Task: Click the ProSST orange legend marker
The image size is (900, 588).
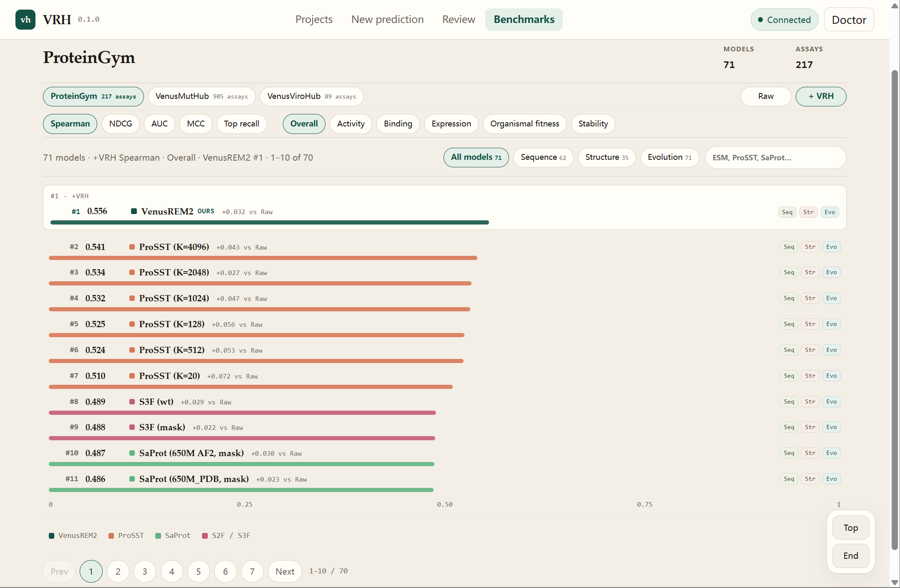Action: [x=111, y=535]
